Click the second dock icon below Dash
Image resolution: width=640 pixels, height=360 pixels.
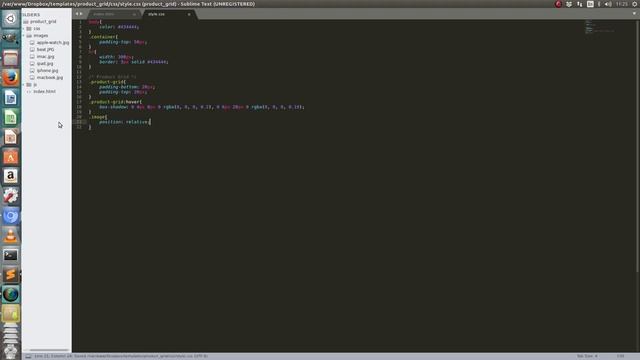pos(11,38)
